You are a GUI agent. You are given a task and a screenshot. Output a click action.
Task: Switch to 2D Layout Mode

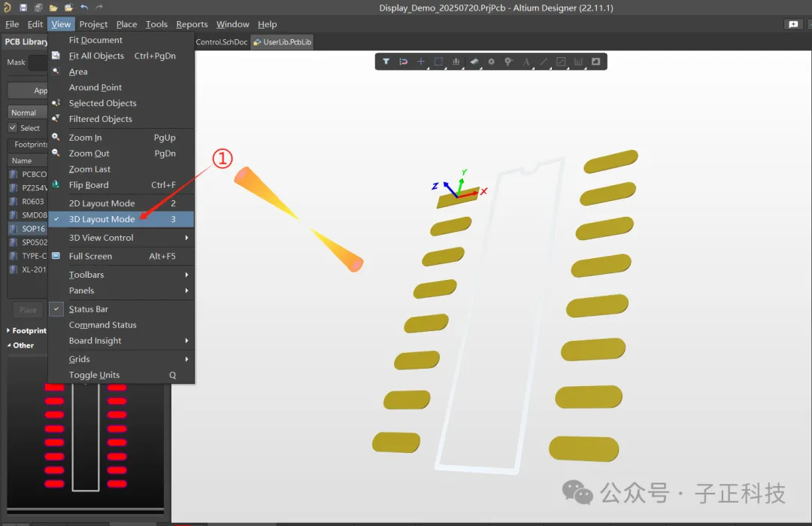click(x=121, y=203)
